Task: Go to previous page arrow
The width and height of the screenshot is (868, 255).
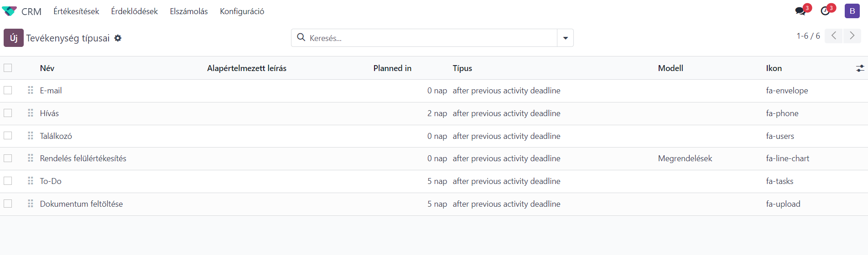Action: click(x=833, y=36)
